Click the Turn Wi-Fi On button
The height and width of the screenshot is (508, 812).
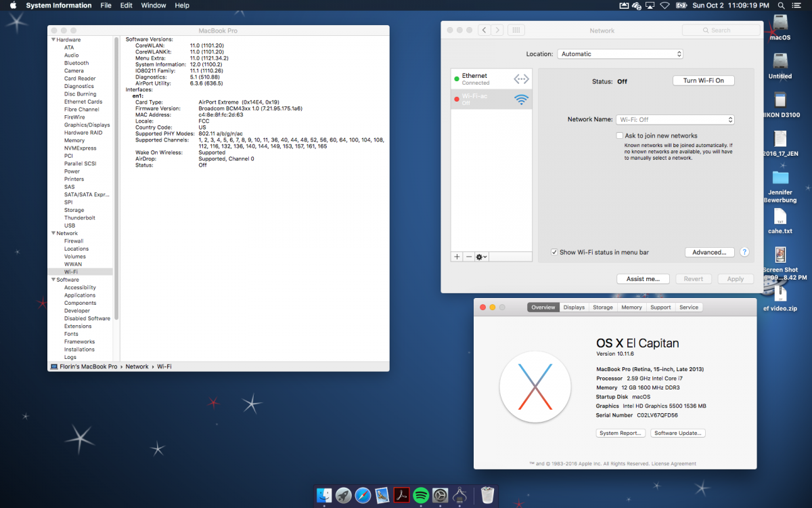click(x=703, y=81)
